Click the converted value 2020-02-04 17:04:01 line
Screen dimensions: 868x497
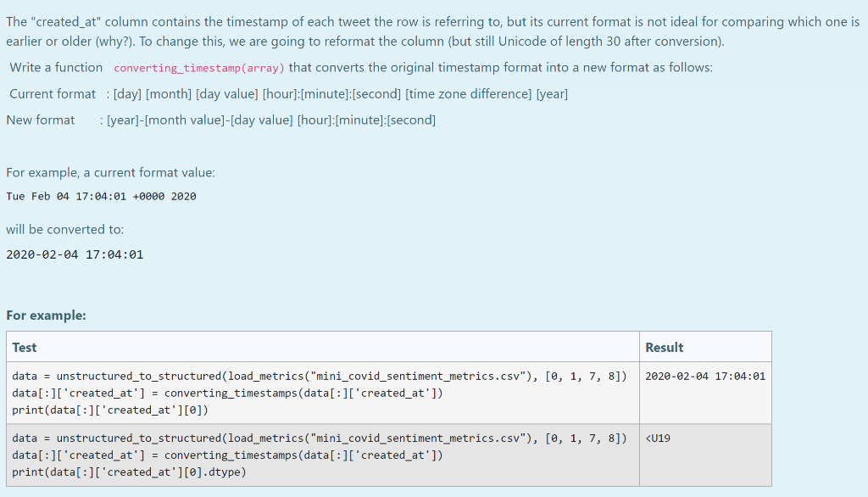[x=75, y=255]
